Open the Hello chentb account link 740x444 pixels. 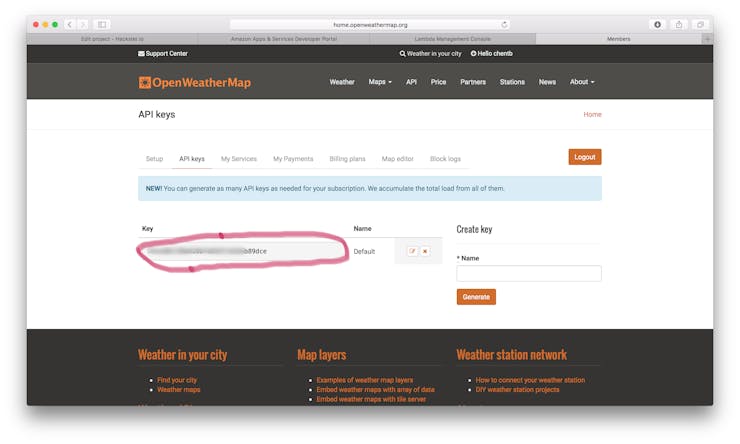tap(491, 54)
